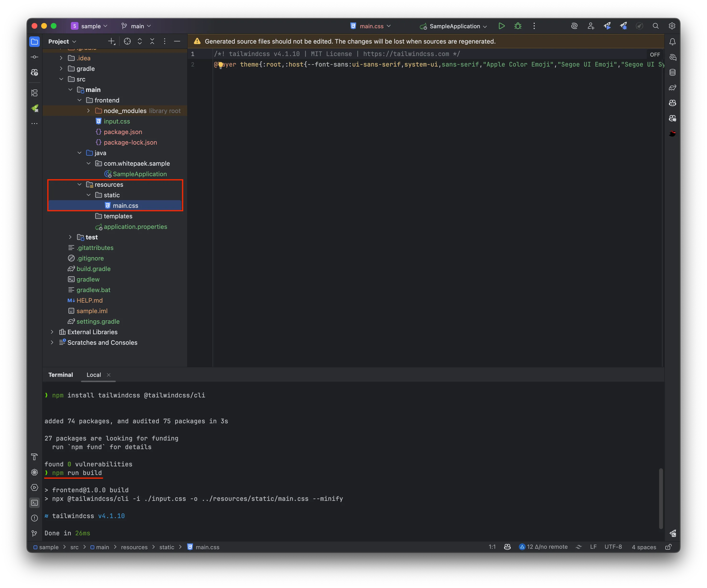Expand the test folder

click(70, 237)
